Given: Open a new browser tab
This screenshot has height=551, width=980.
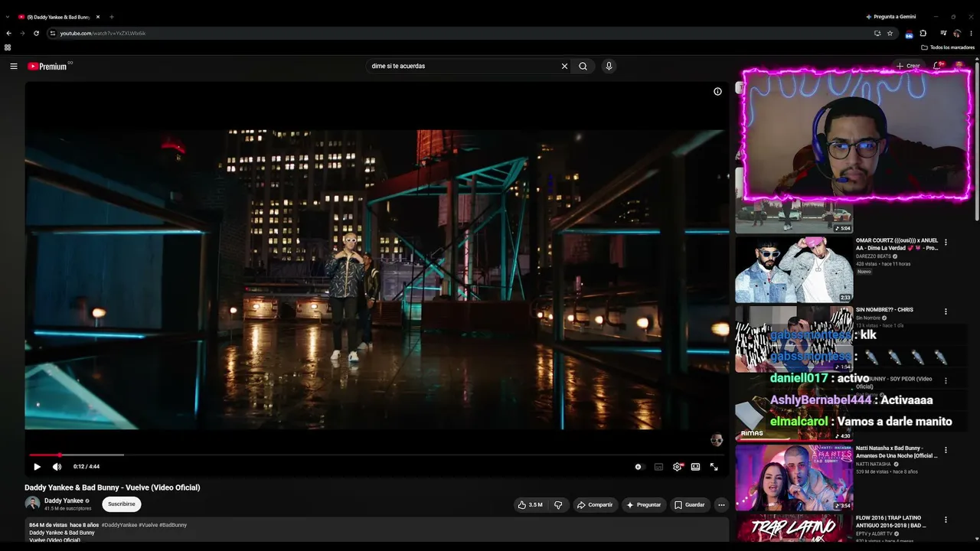Looking at the screenshot, I should pyautogui.click(x=111, y=17).
